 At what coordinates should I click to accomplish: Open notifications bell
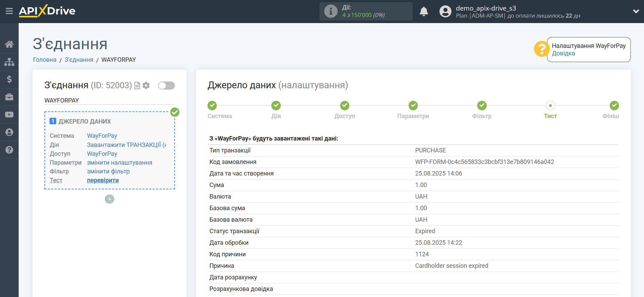[x=424, y=11]
